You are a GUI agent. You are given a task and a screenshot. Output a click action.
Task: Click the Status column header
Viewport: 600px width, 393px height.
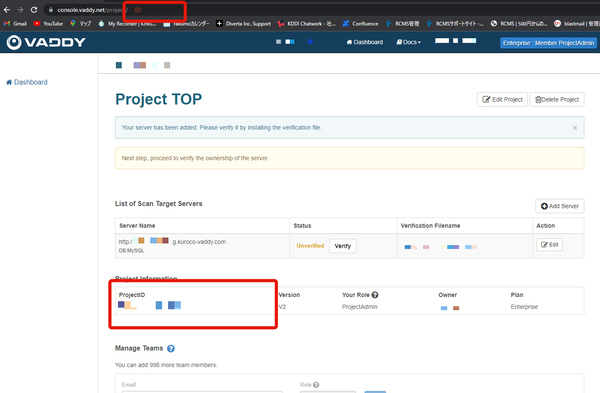[x=302, y=226]
